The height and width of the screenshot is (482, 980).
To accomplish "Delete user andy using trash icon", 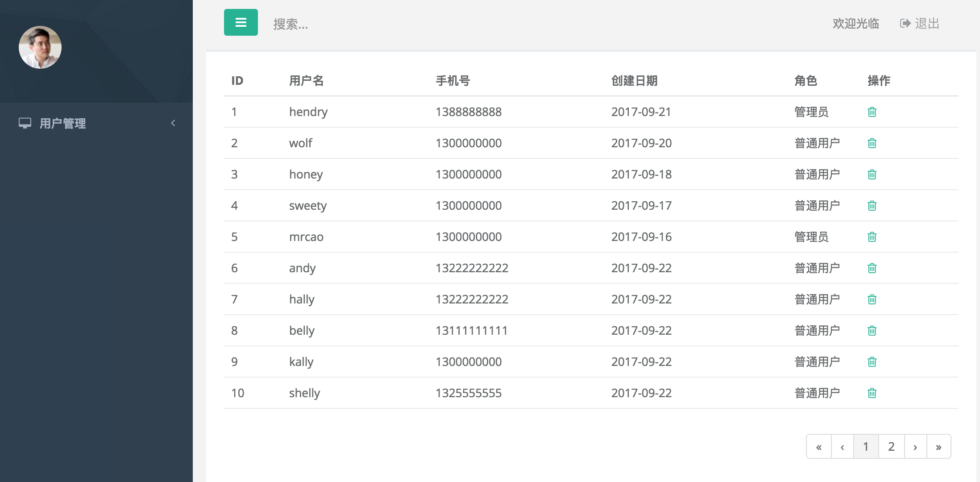I will 872,268.
